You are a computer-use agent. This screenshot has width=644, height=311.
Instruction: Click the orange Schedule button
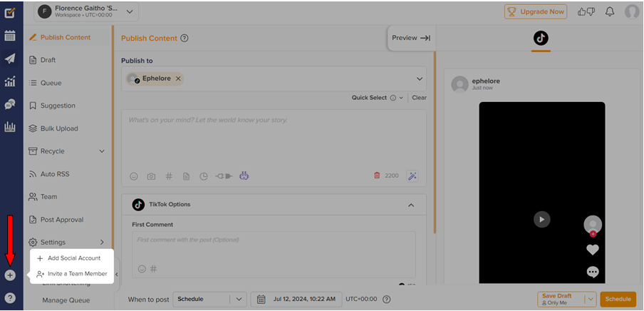(618, 299)
